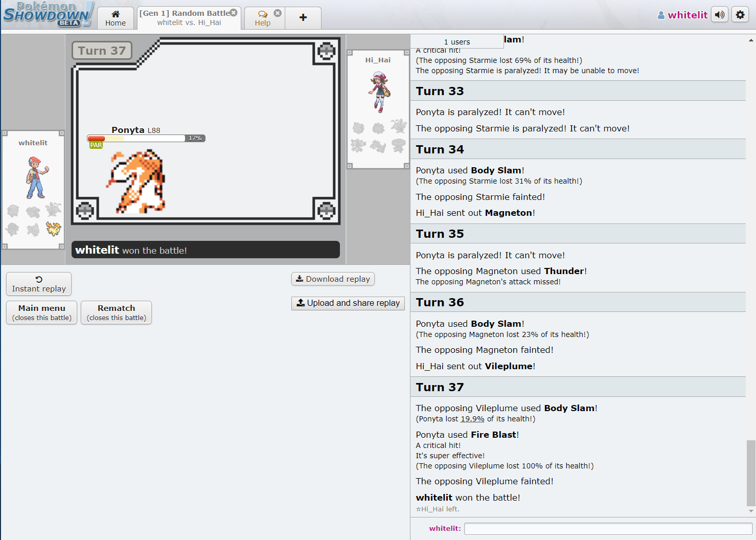Click 'Ponyta used Fire Blast!' log line
Image resolution: width=756 pixels, height=540 pixels.
coord(467,435)
